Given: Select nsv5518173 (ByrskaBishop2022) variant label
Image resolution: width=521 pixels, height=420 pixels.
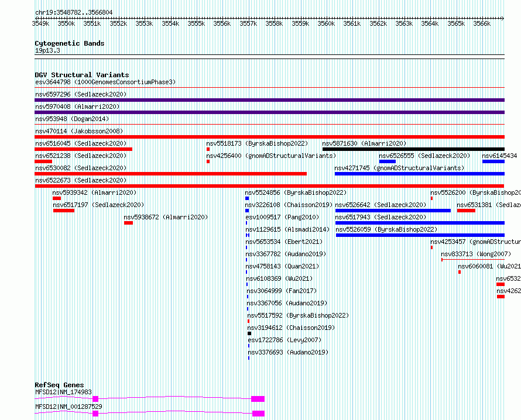Looking at the screenshot, I should (257, 143).
